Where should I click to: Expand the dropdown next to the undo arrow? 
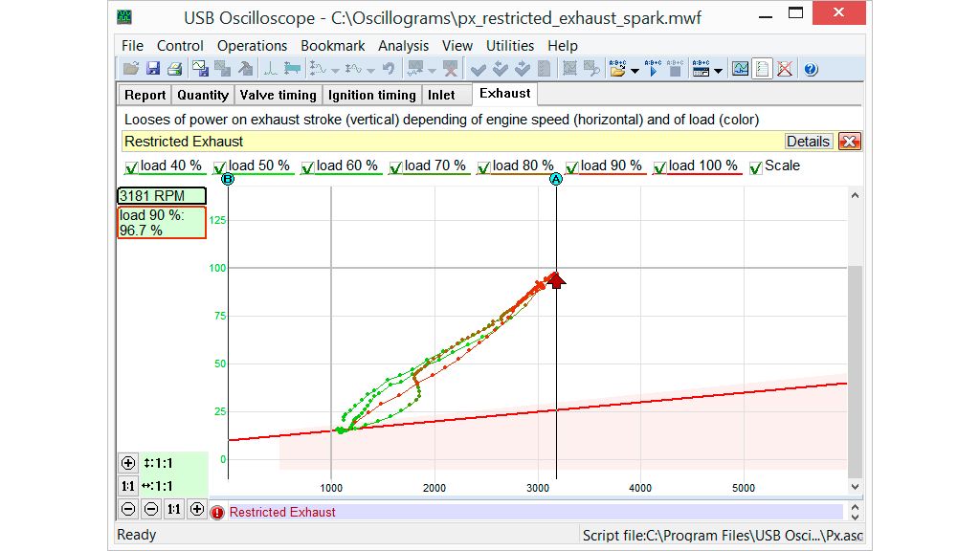click(370, 71)
